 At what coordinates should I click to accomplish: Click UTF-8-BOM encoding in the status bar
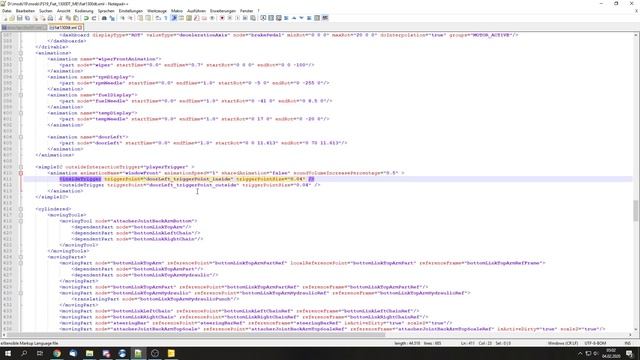(x=595, y=343)
